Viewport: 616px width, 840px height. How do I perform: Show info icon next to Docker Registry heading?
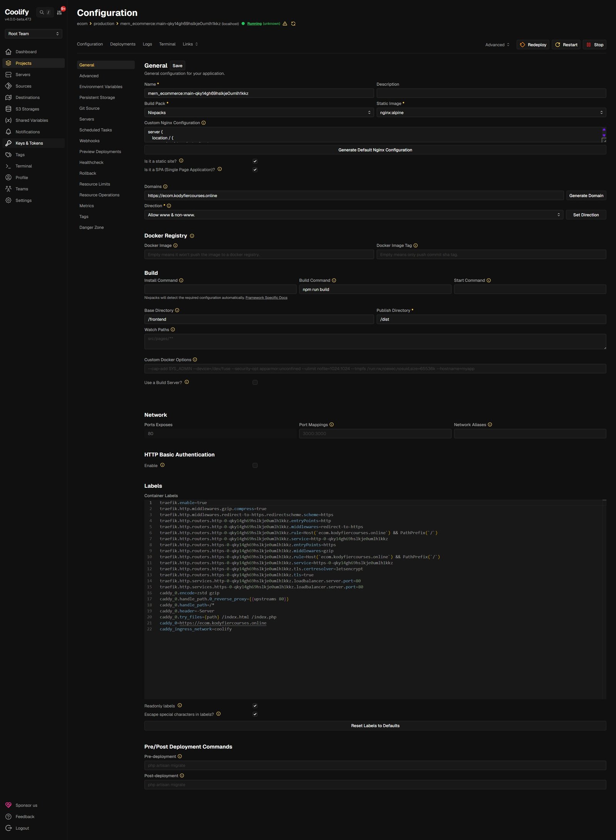pyautogui.click(x=192, y=236)
